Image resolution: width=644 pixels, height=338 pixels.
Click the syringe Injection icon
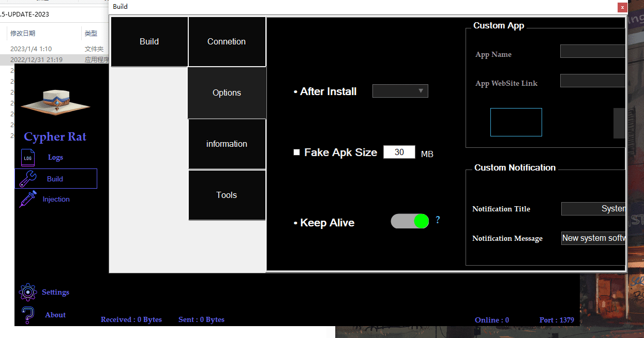tap(28, 199)
